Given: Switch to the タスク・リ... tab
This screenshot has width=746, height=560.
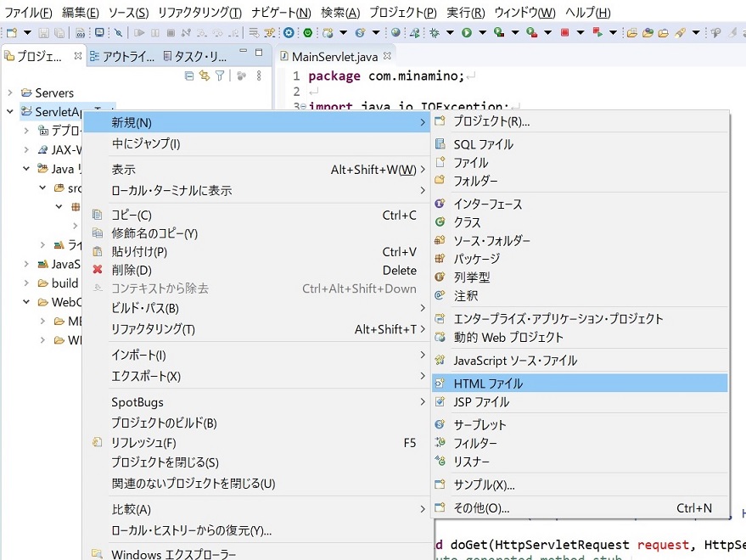Looking at the screenshot, I should (194, 57).
